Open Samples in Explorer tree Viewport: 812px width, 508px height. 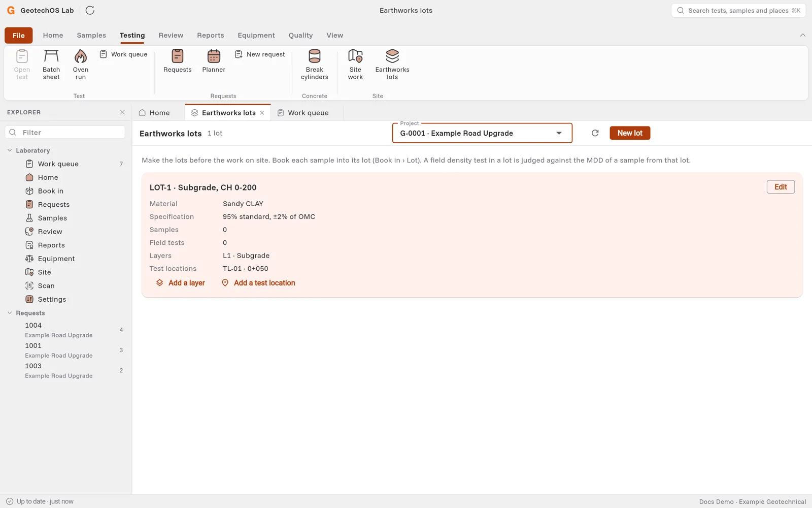[x=52, y=218]
